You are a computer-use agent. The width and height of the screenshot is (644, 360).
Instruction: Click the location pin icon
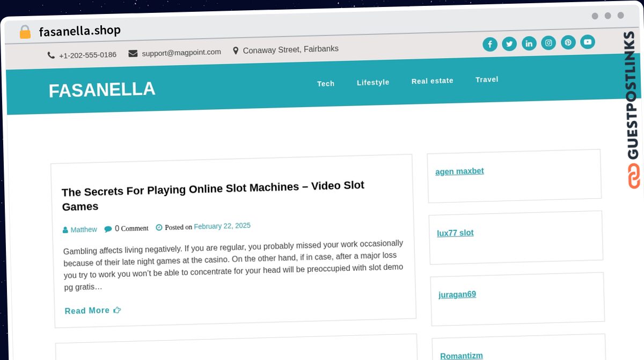pyautogui.click(x=236, y=51)
